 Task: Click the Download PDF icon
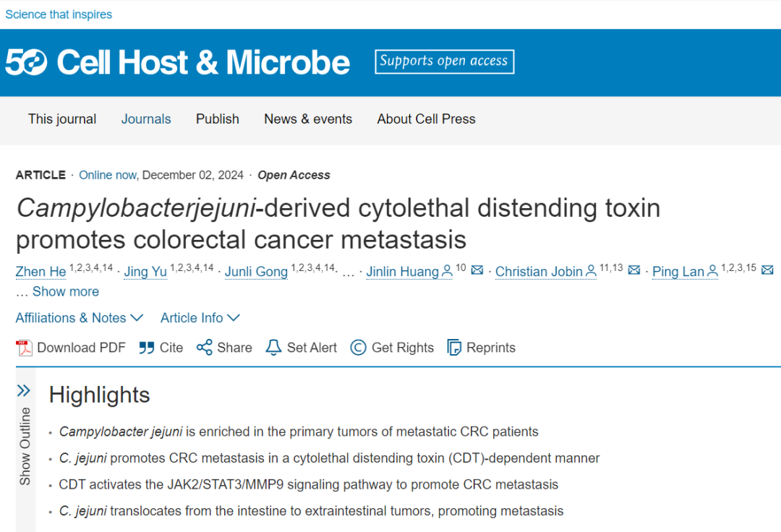24,348
